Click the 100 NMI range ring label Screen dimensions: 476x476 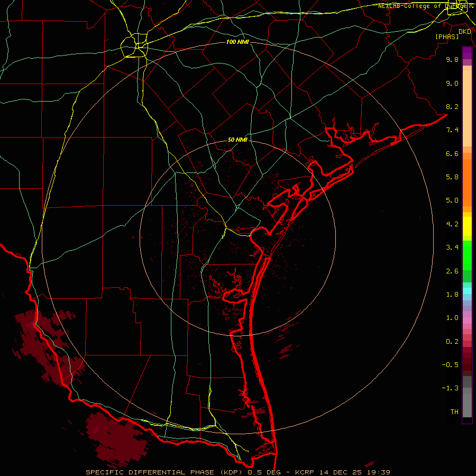point(237,42)
